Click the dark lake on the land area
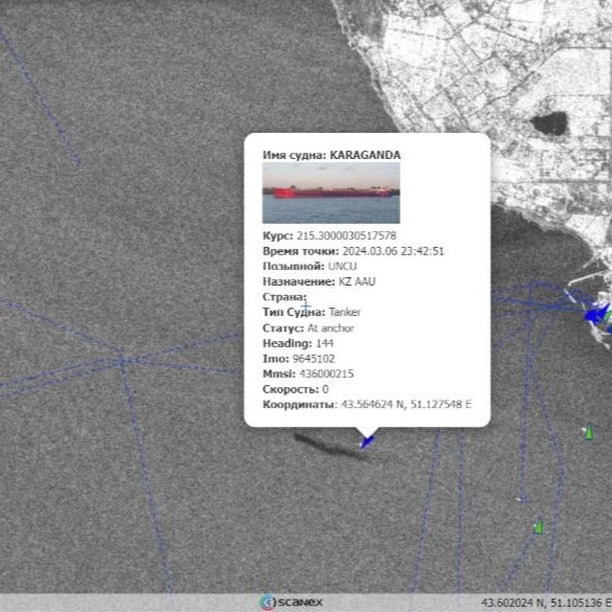This screenshot has height=612, width=612. pos(548,124)
